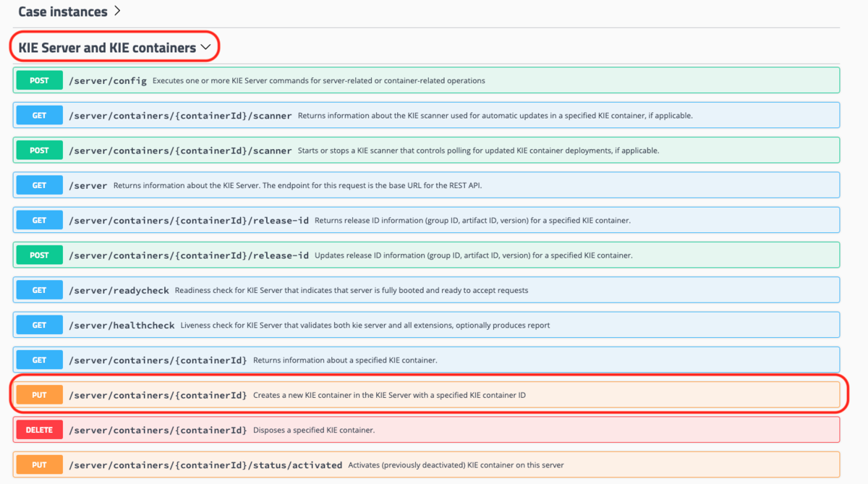868x484 pixels.
Task: Open 'Updates release ID information' description
Action: click(x=474, y=255)
